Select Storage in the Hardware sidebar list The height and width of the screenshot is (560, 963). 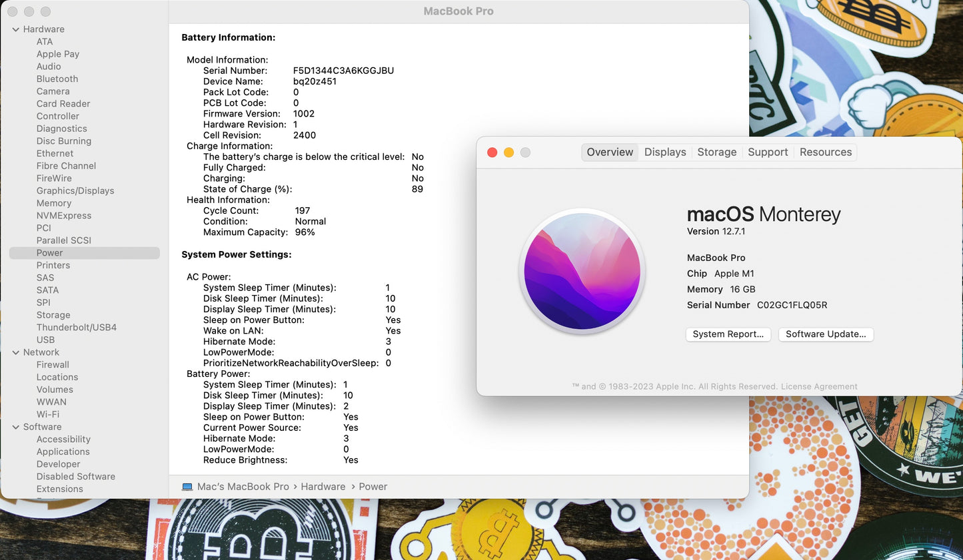pyautogui.click(x=53, y=315)
